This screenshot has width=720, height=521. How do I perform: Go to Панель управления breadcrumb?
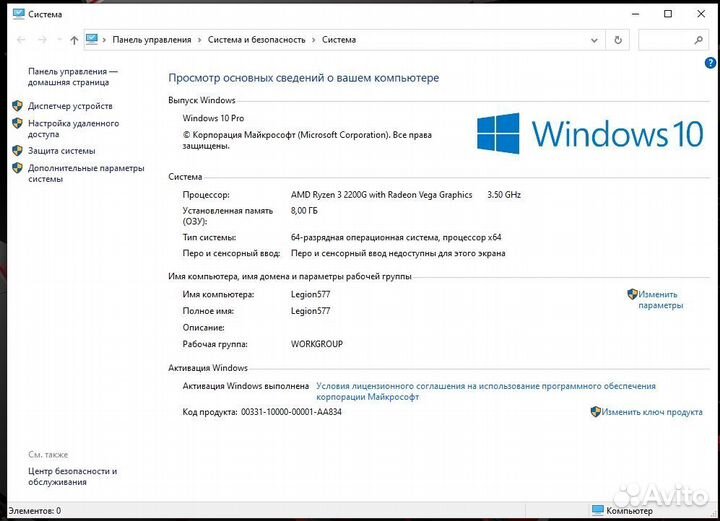point(152,40)
